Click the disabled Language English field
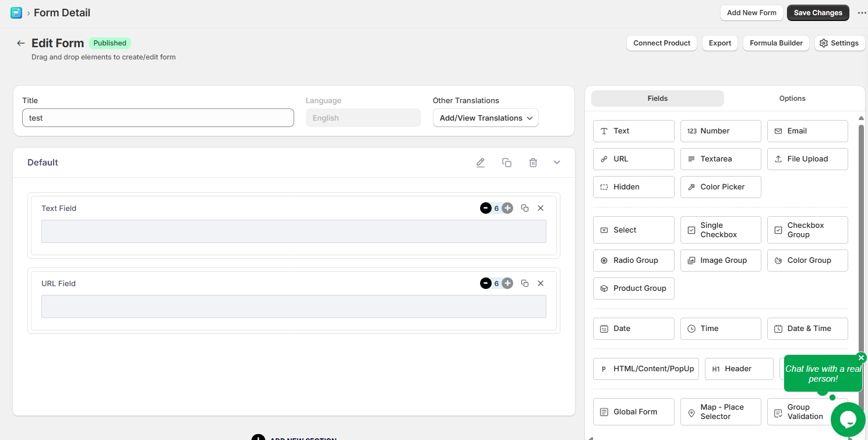868x440 pixels. [x=364, y=118]
